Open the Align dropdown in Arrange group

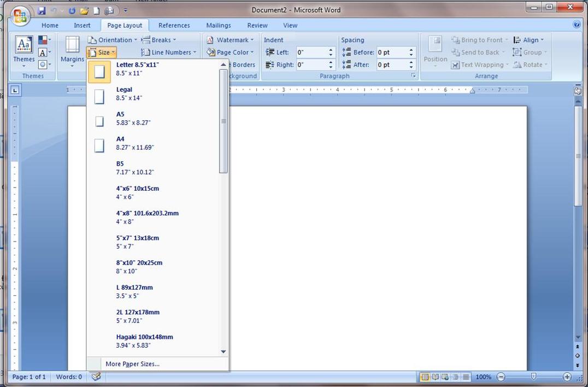[528, 40]
